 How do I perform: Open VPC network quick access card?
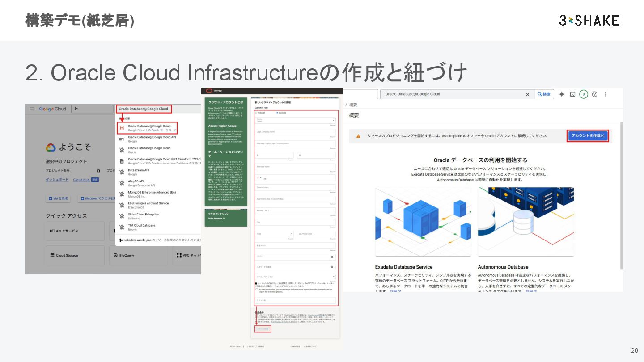187,255
